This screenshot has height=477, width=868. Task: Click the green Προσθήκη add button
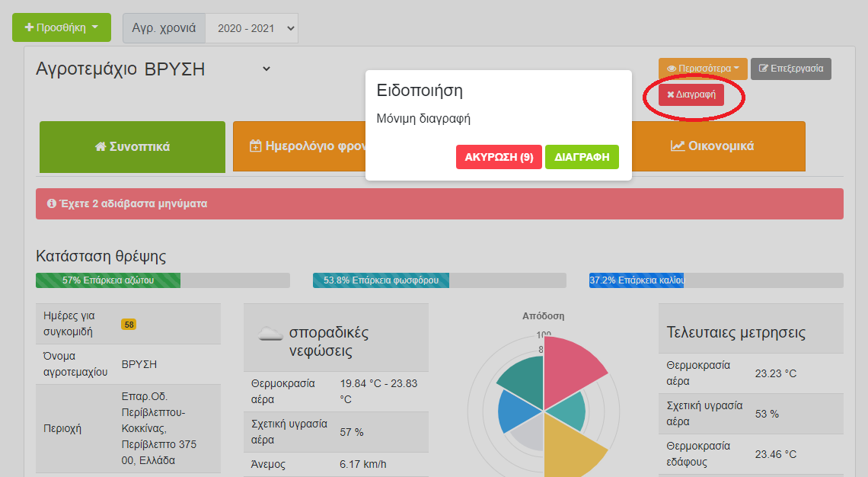tap(61, 27)
